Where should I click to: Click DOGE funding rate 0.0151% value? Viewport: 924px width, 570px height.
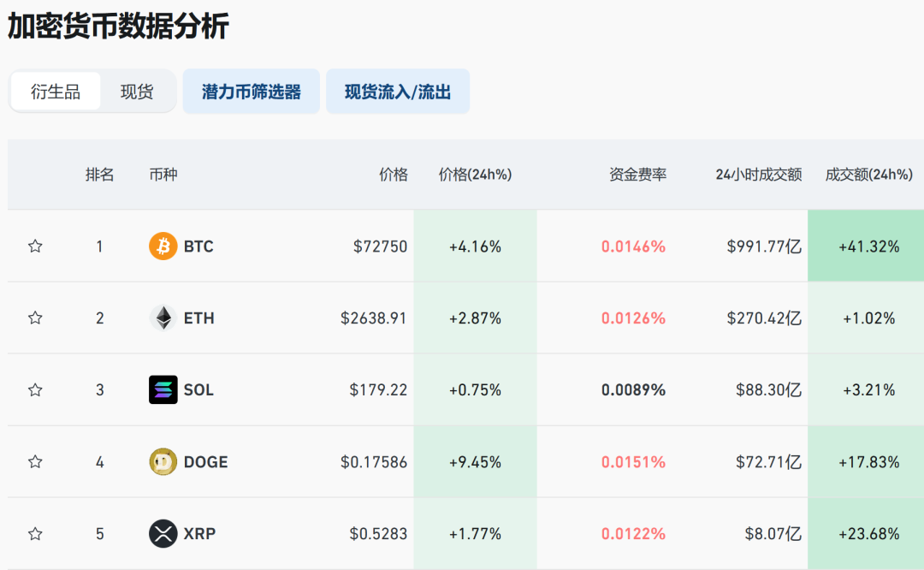click(x=633, y=462)
